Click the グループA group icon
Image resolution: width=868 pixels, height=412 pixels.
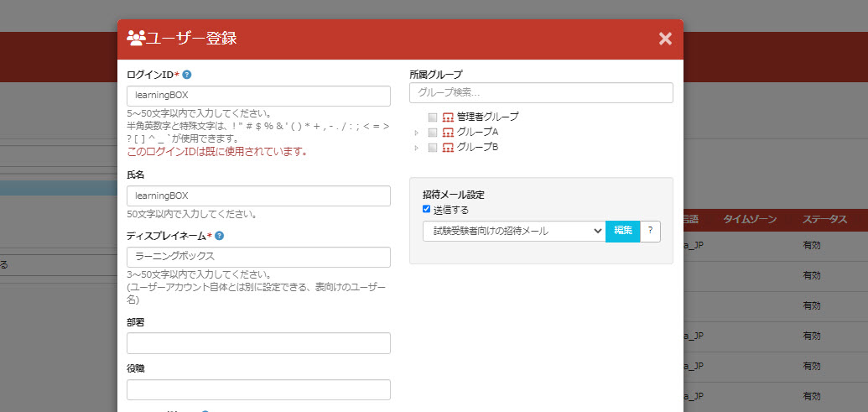coord(448,133)
